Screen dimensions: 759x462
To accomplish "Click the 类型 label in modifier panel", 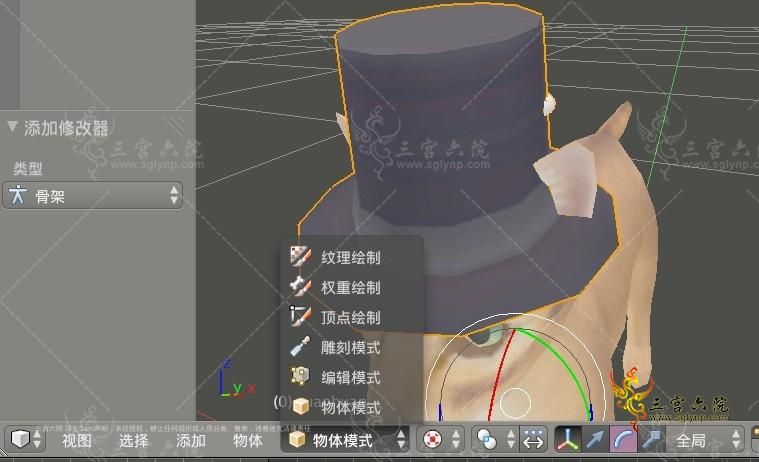I will pyautogui.click(x=28, y=168).
